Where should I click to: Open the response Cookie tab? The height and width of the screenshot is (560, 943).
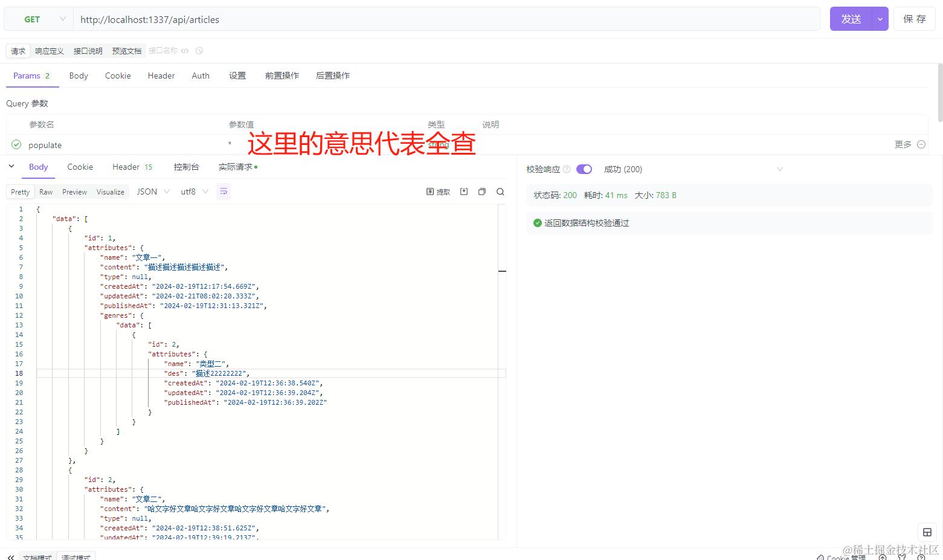[x=80, y=167]
